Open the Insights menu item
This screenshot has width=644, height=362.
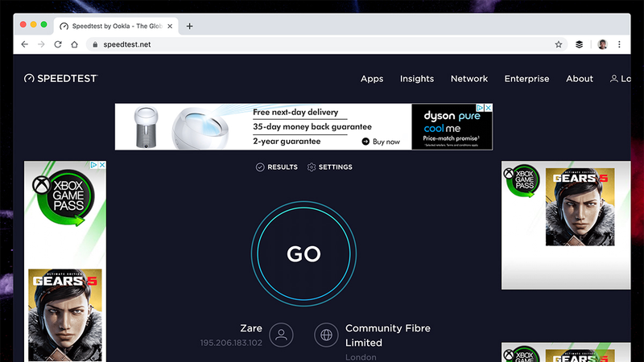[x=417, y=79]
